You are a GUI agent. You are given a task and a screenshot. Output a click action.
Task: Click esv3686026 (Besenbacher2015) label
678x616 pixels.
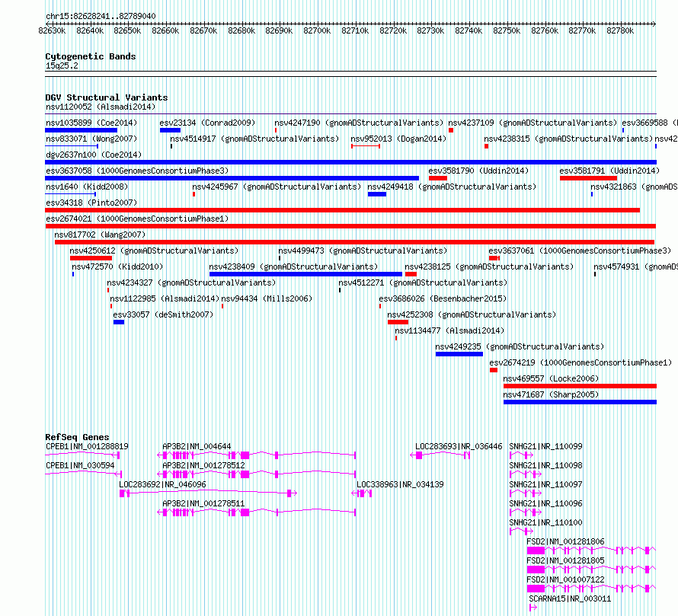click(443, 298)
